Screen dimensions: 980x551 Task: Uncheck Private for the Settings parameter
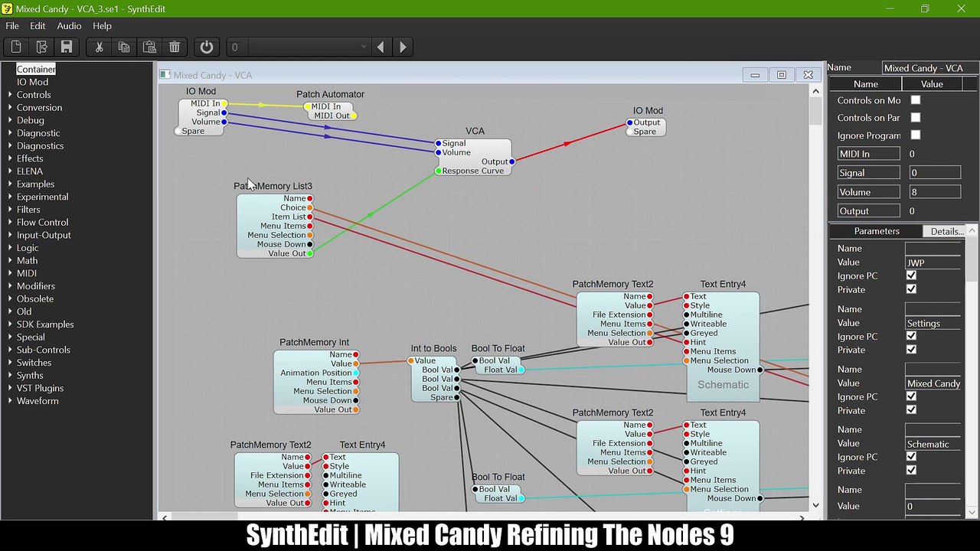coord(911,350)
